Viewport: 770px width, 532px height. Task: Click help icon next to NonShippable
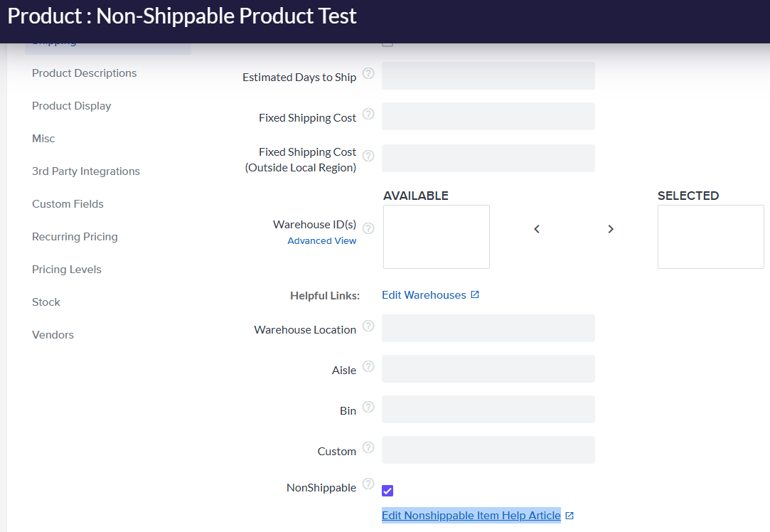click(368, 484)
